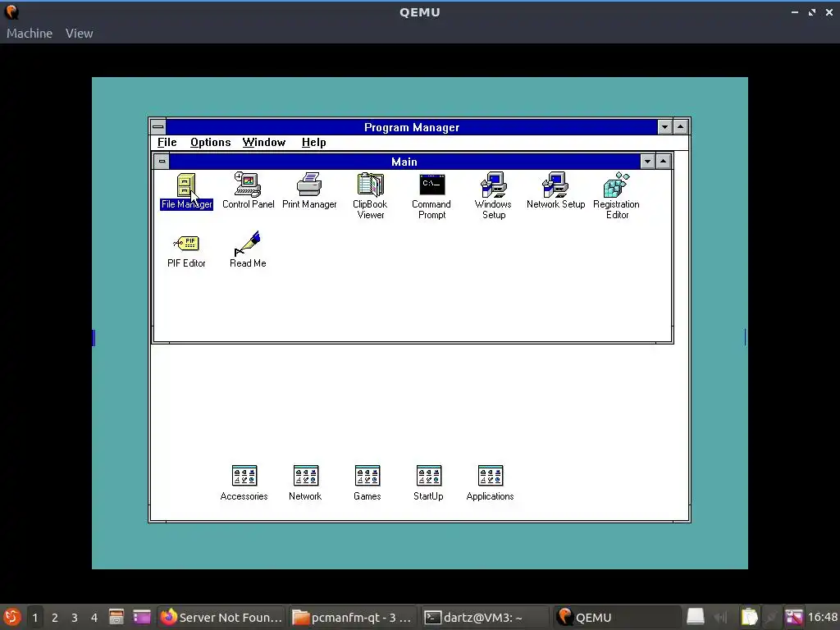840x630 pixels.
Task: Open the QEMU View menu
Action: point(80,33)
